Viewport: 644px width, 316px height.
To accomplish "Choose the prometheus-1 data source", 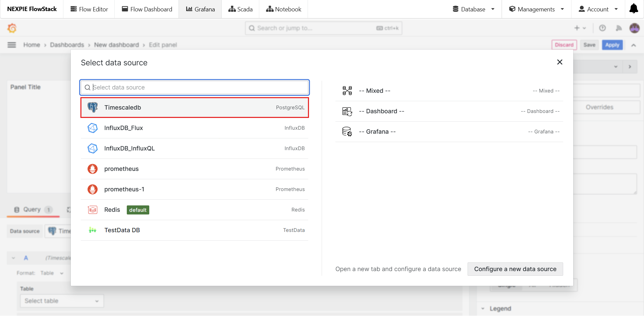I will click(195, 189).
